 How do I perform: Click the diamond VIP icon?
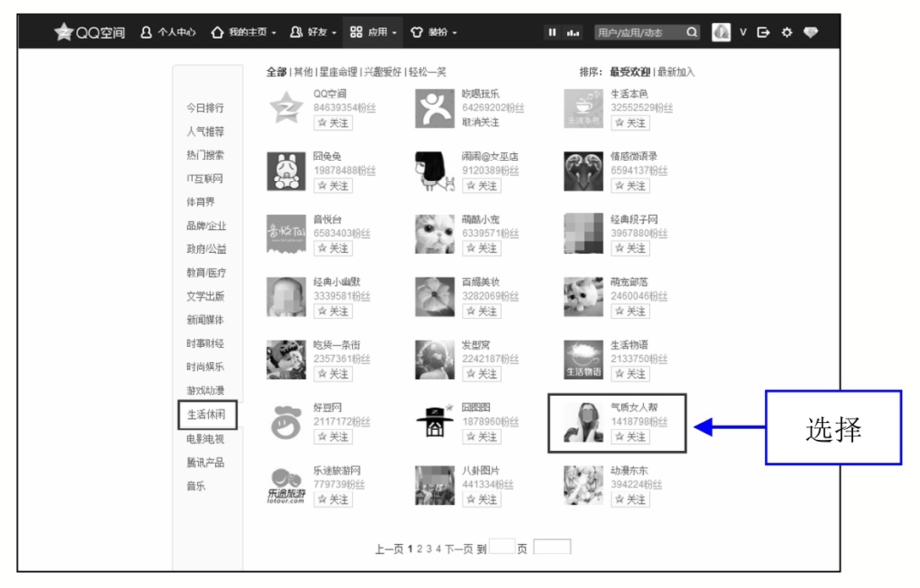pyautogui.click(x=810, y=32)
